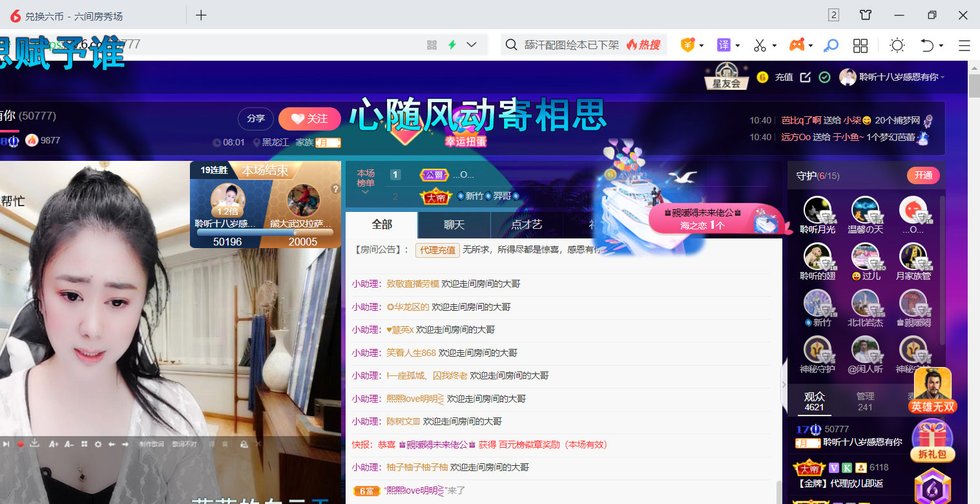Switch to the 聊天 tab
This screenshot has height=504, width=980.
coord(454,224)
